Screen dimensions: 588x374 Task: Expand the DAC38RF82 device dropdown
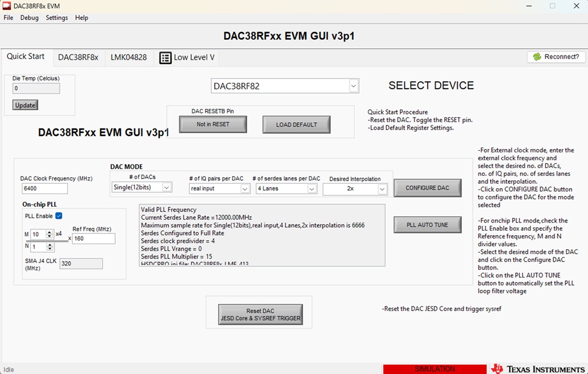coord(353,86)
